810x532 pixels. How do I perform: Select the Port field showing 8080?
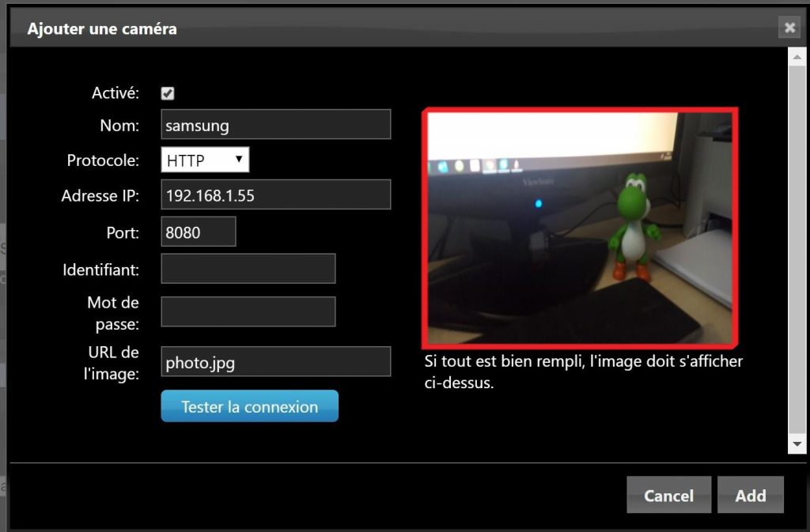[199, 232]
